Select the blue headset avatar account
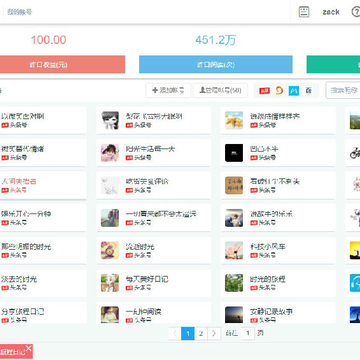 pos(355,283)
